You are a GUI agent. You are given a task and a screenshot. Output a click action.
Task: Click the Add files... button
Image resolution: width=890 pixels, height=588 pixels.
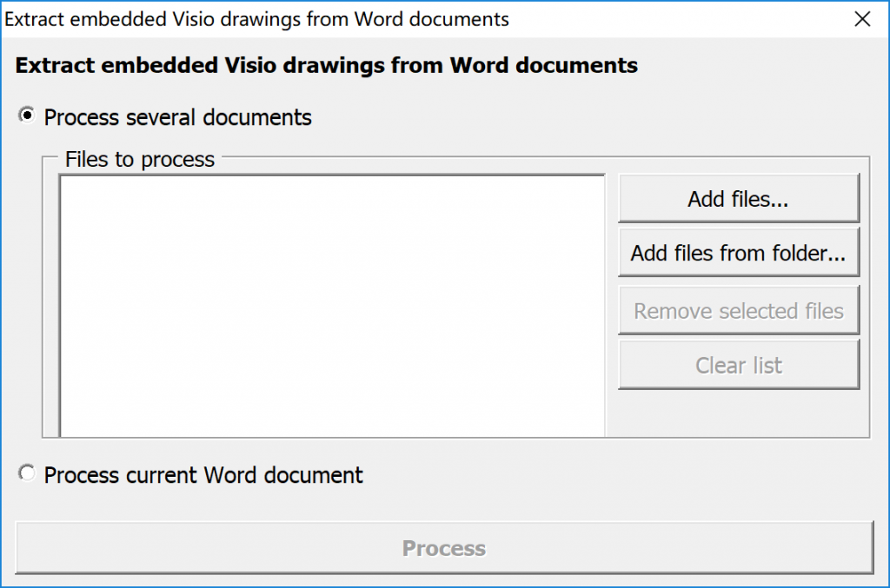click(738, 199)
